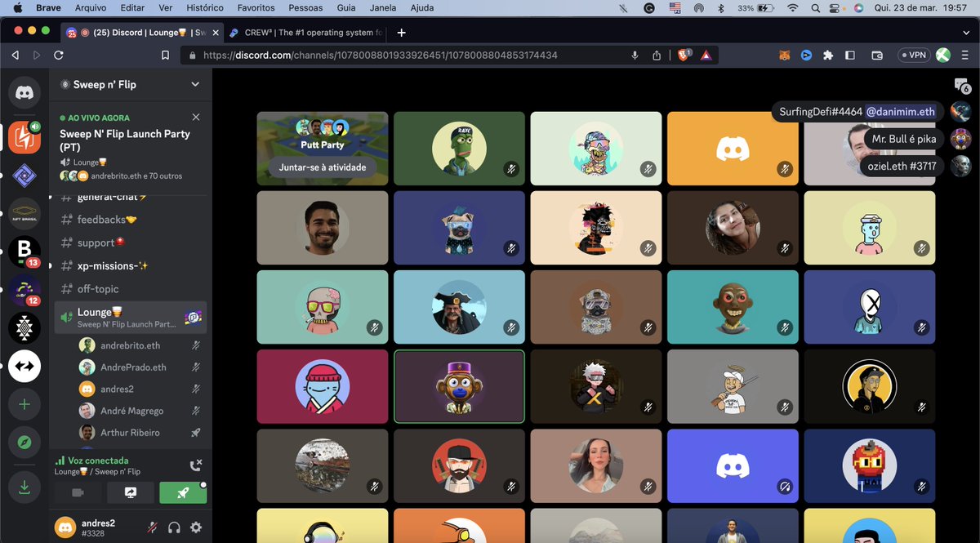Viewport: 980px width, 543px height.
Task: Open macOS Spotlight search
Action: tap(817, 7)
